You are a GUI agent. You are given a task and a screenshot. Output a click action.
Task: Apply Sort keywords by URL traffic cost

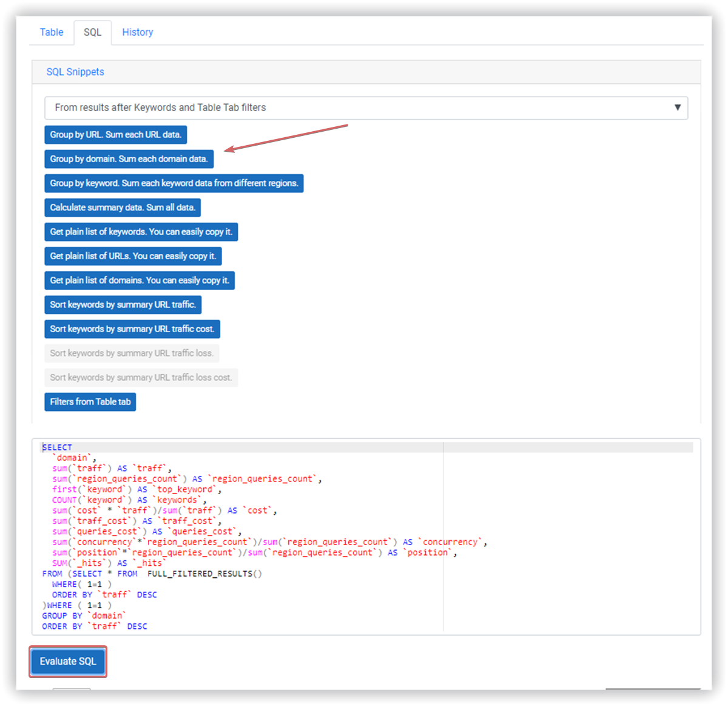132,329
